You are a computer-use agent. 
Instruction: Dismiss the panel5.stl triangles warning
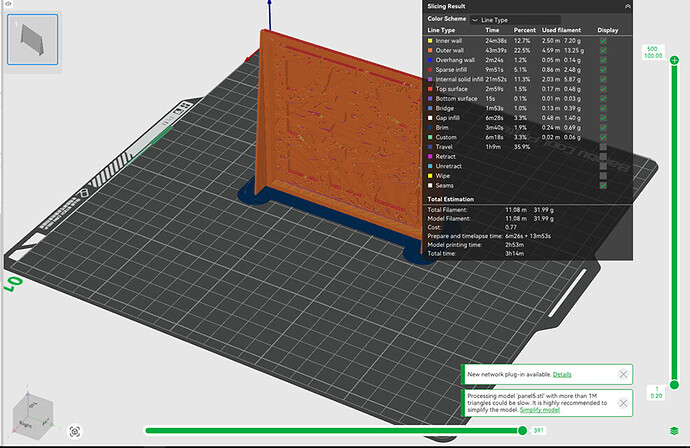pyautogui.click(x=623, y=403)
